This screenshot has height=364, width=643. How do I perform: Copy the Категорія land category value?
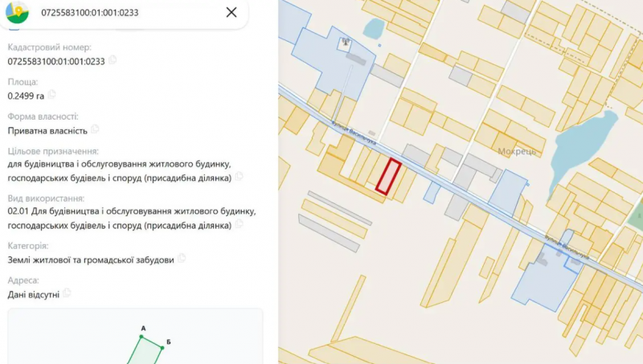click(x=182, y=259)
